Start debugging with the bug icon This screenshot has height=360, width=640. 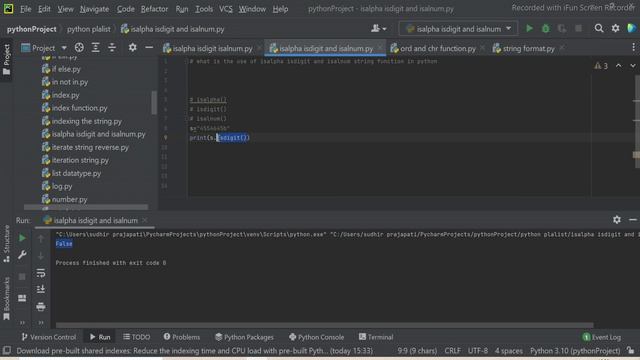(545, 29)
